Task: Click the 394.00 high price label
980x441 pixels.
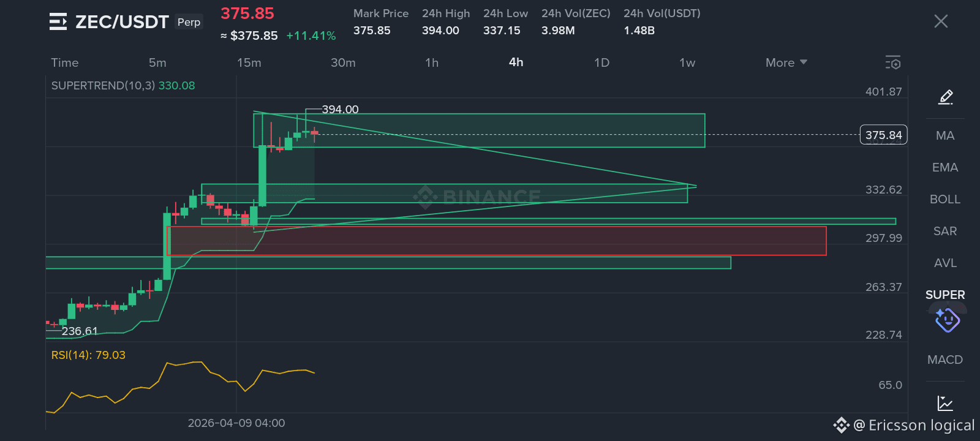Action: point(340,110)
